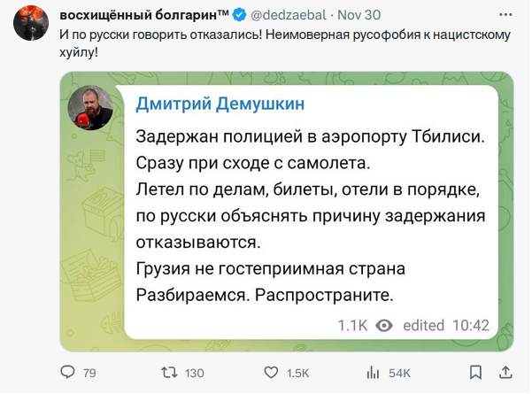Image resolution: width=532 pixels, height=394 pixels.
Task: Click the eye views icon in the screenshot
Action: click(x=384, y=326)
